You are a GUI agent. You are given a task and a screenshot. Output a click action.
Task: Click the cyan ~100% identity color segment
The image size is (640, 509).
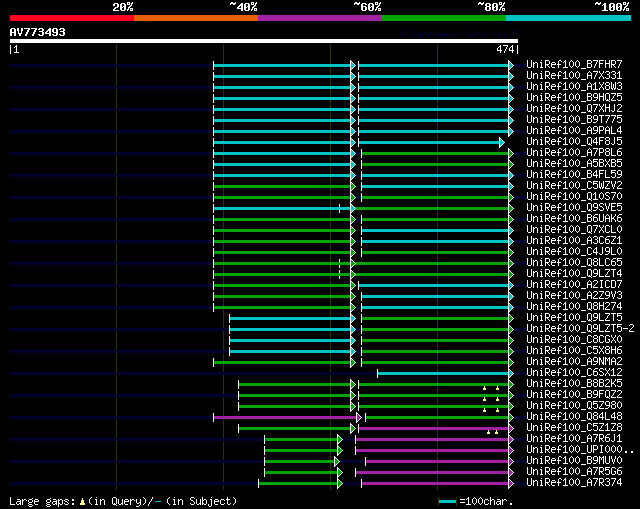(x=569, y=18)
